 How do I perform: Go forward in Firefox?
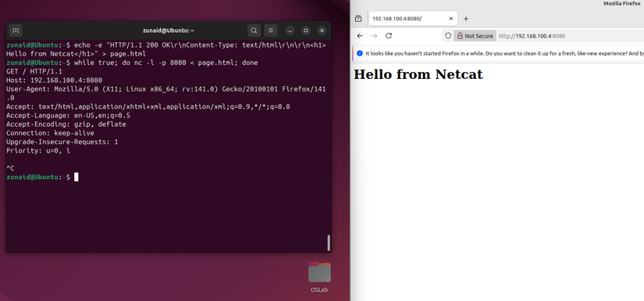click(374, 36)
